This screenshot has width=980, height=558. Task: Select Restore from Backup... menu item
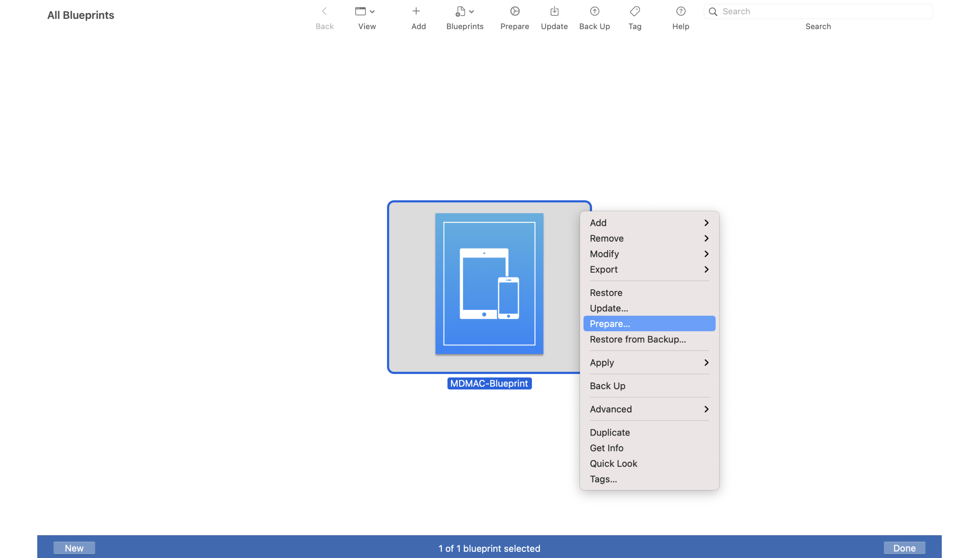[x=637, y=339]
